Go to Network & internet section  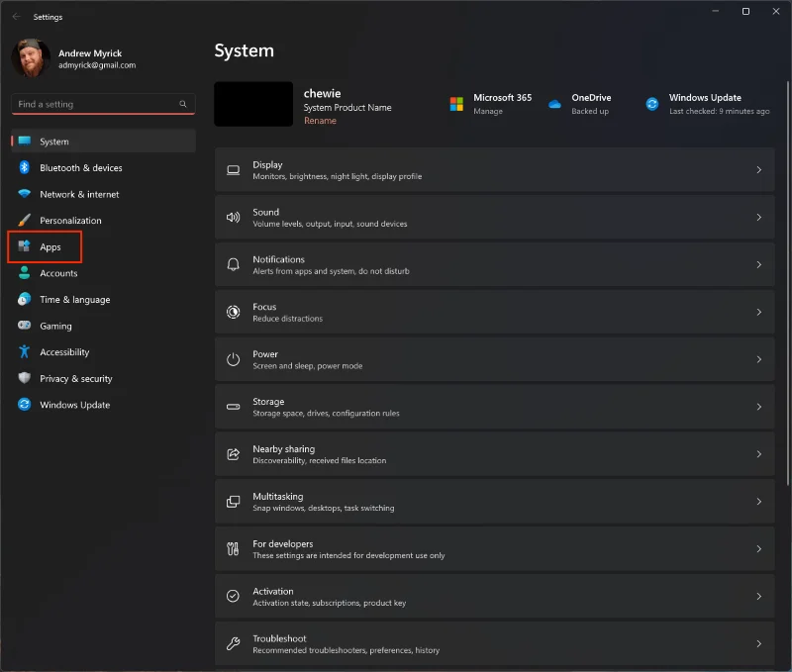(103, 194)
